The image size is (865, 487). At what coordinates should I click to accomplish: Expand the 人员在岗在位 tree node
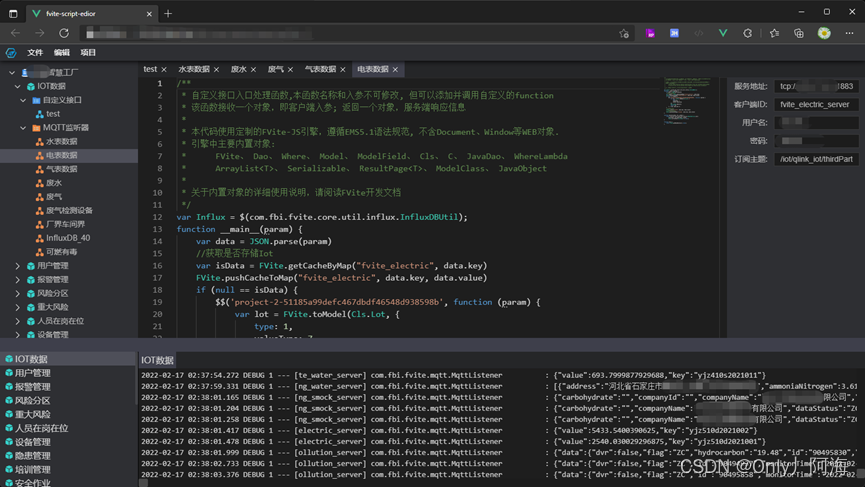click(x=17, y=321)
